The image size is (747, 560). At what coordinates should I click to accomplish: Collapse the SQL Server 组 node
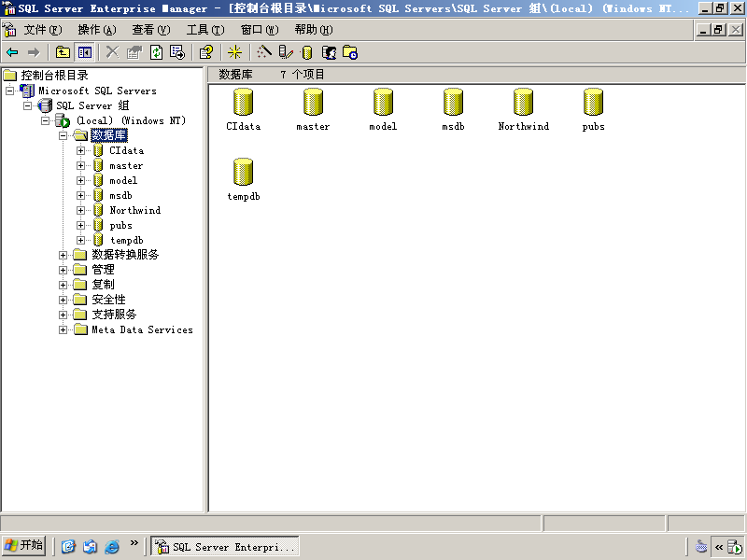[28, 105]
